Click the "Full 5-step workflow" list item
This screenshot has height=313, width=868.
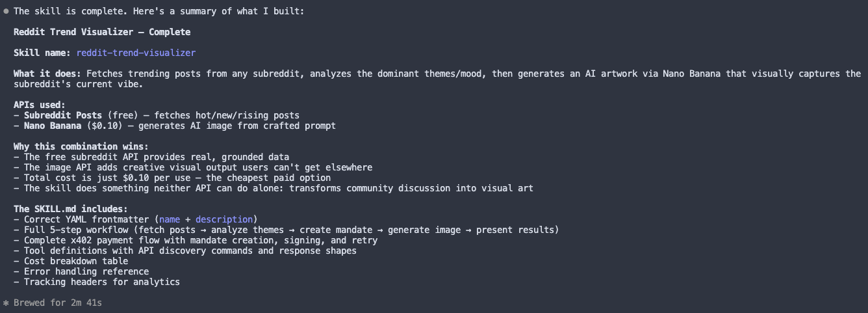[291, 230]
